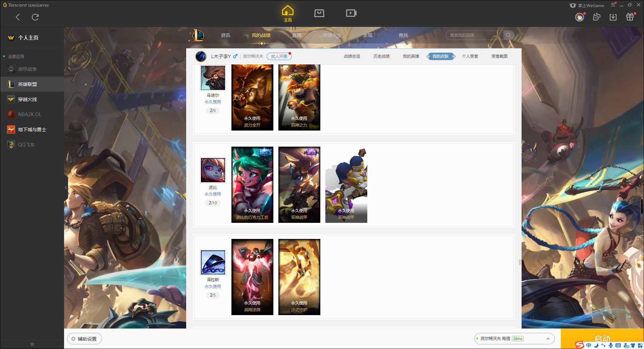Open the hamburger menu icon in title bar

tap(613, 5)
